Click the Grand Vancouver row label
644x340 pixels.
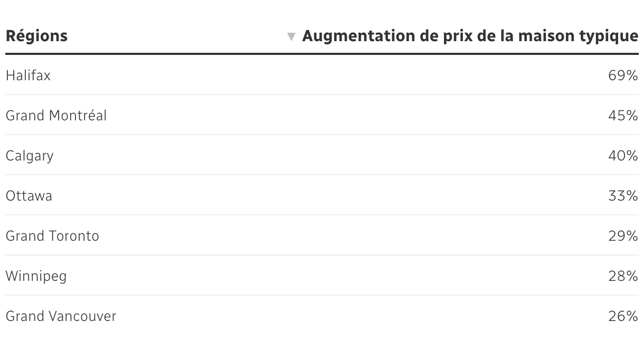pyautogui.click(x=61, y=316)
